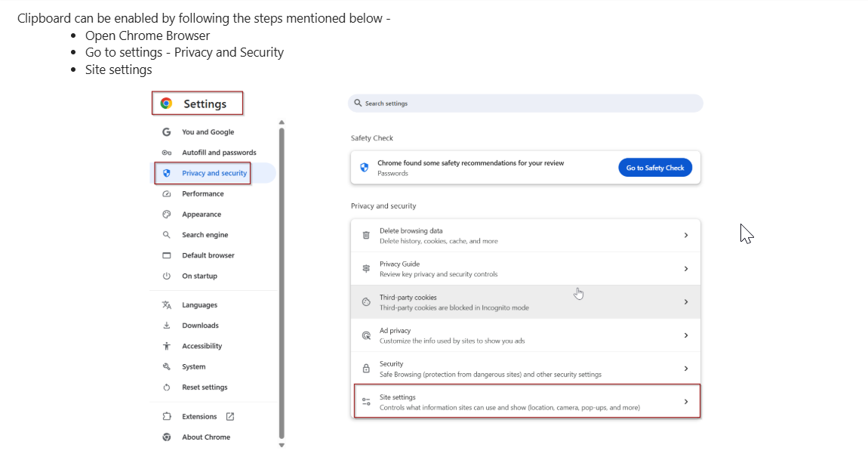This screenshot has width=868, height=457.
Task: Click the cookie icon for Third-party cookies
Action: (x=366, y=302)
